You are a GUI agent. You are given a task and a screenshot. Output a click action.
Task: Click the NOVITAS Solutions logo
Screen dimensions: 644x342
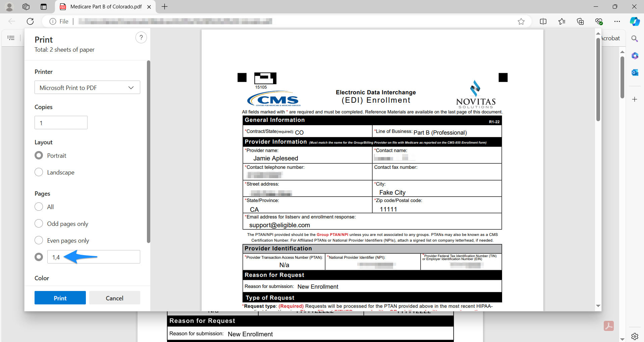[476, 94]
